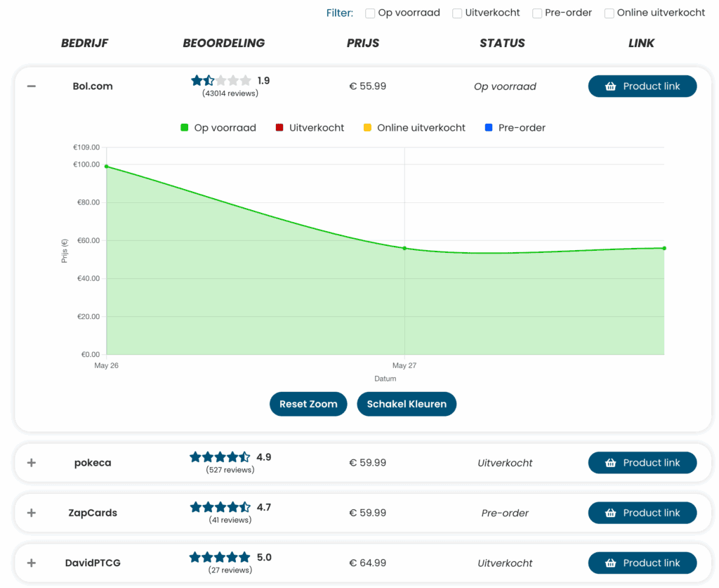Sort by the STATUS column header
Screen dimensions: 719x588
(502, 43)
